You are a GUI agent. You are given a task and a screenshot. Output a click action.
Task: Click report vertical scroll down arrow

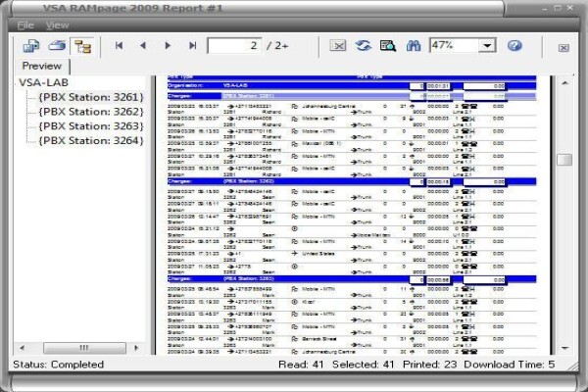[564, 348]
